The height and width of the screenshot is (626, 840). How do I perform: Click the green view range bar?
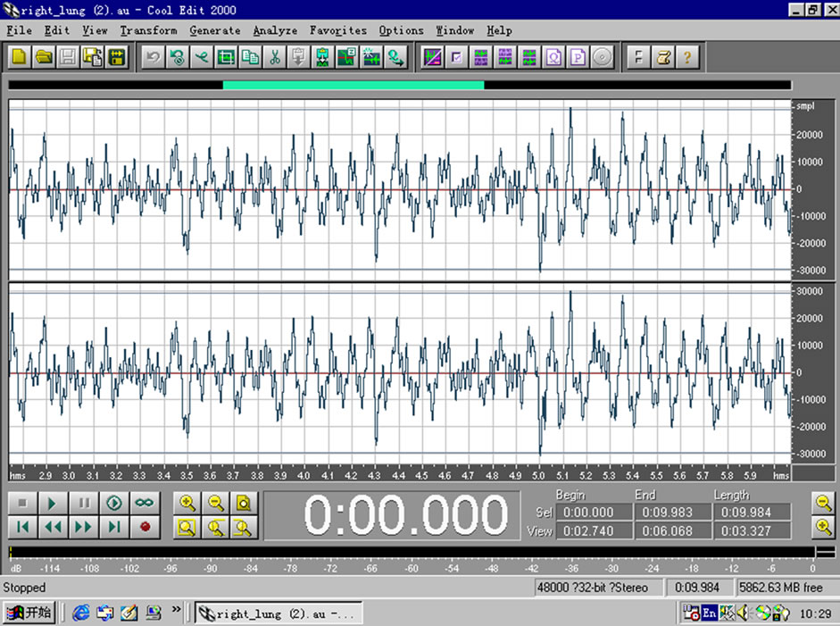point(353,85)
